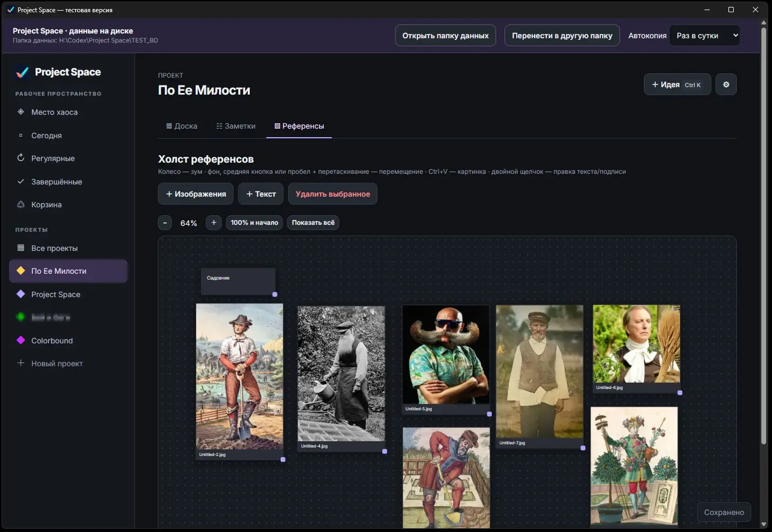Click the + Текст button
The image size is (772, 532).
pyautogui.click(x=261, y=194)
